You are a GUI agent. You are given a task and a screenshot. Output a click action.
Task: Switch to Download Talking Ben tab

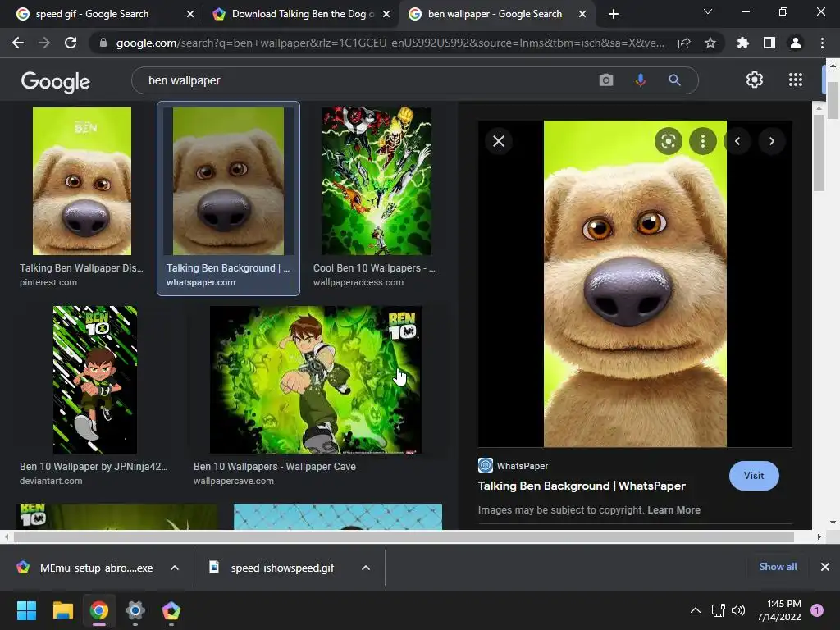[303, 14]
